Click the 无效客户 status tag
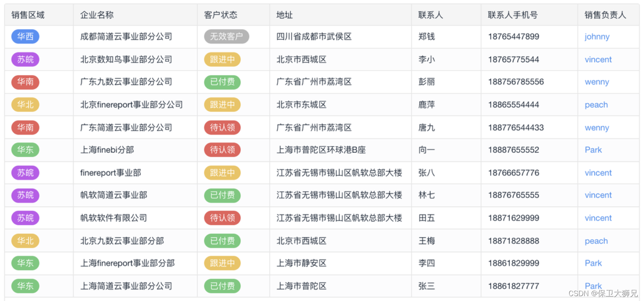Viewport: 644px width, 301px height. coord(226,36)
